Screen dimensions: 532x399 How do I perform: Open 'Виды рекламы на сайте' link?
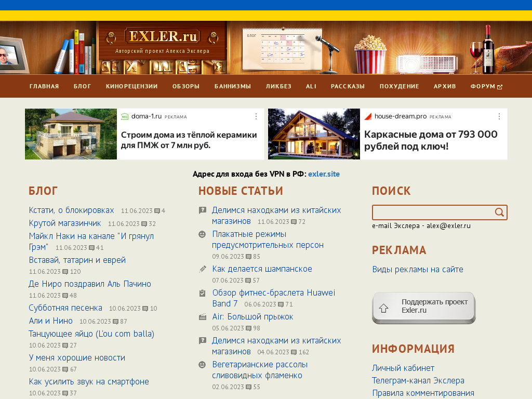[x=418, y=270]
